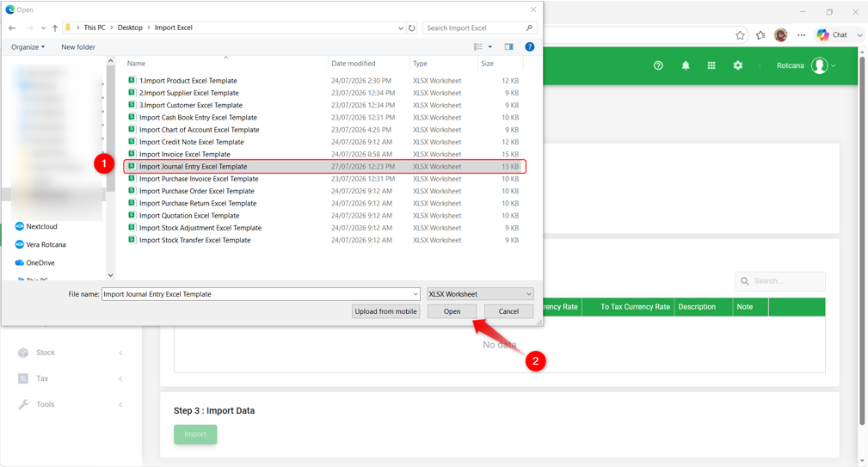Viewport: 868px width, 467px height.
Task: Open the Organize dropdown menu
Action: tap(28, 47)
